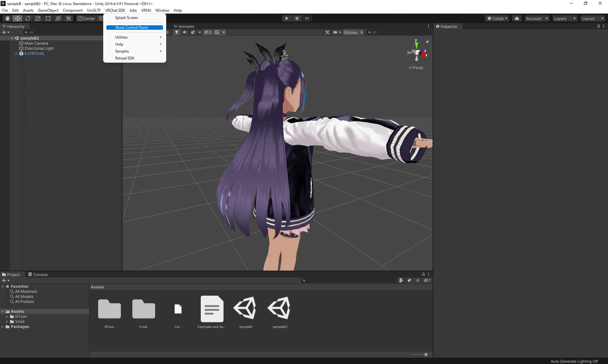Toggle scene effects

193,32
